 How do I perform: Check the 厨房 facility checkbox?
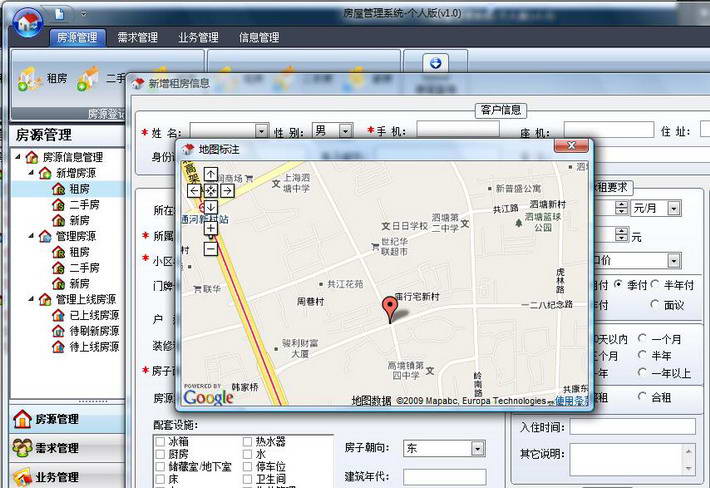pyautogui.click(x=160, y=454)
